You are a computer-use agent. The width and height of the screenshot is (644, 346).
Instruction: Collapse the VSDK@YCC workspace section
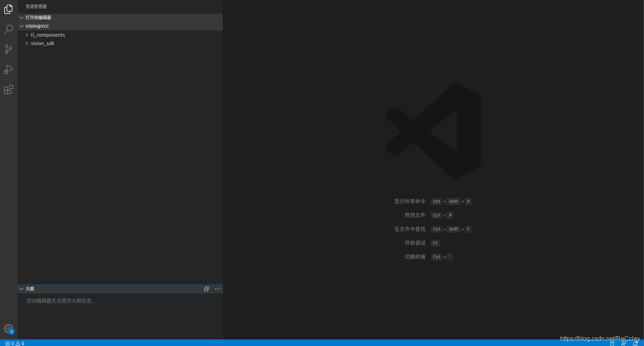pyautogui.click(x=22, y=26)
